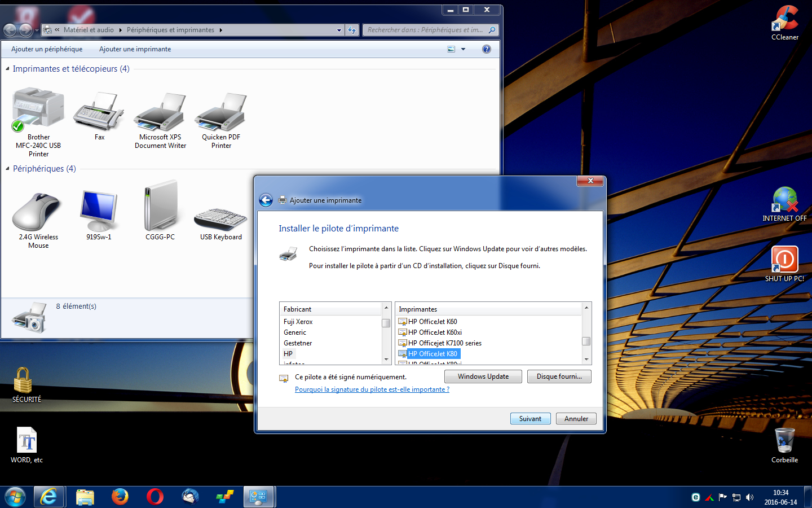
Task: Click the network tray icon
Action: coord(736,497)
